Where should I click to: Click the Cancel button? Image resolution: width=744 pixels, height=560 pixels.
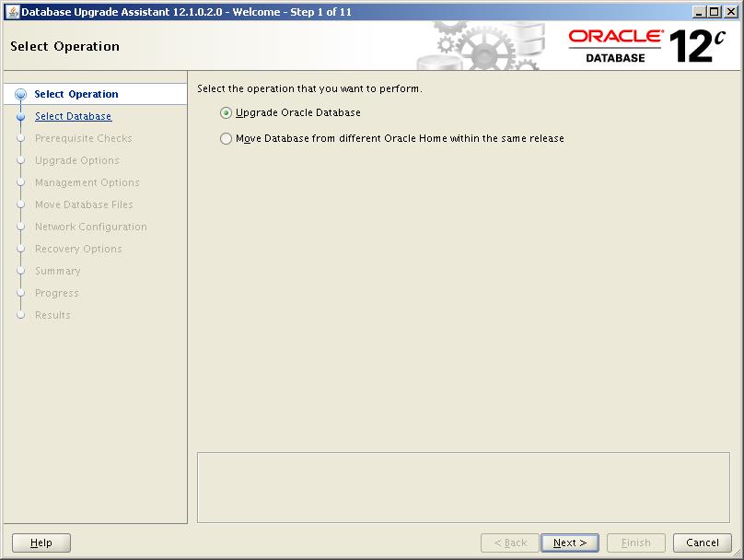pyautogui.click(x=703, y=542)
